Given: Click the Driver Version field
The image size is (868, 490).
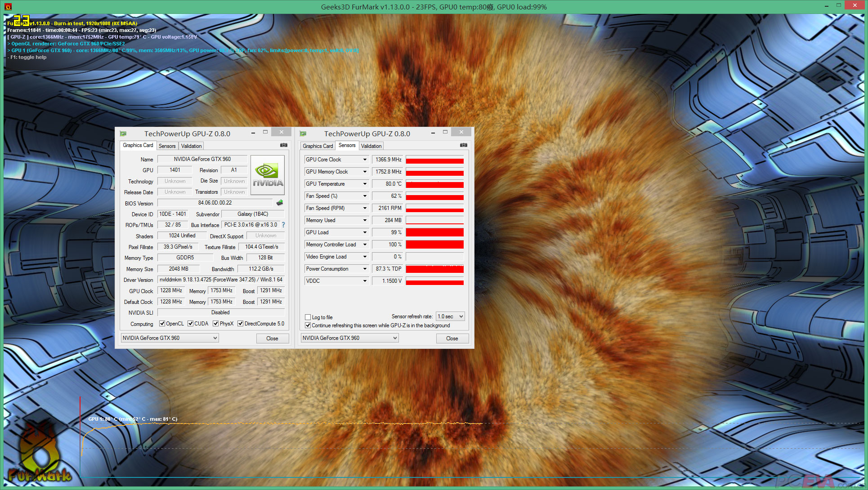Looking at the screenshot, I should pyautogui.click(x=221, y=280).
